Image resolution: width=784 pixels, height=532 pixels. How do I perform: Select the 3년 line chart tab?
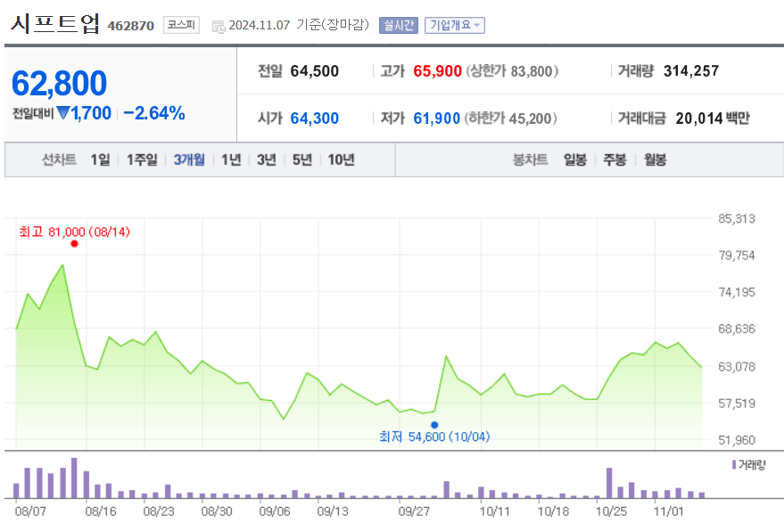[x=267, y=160]
